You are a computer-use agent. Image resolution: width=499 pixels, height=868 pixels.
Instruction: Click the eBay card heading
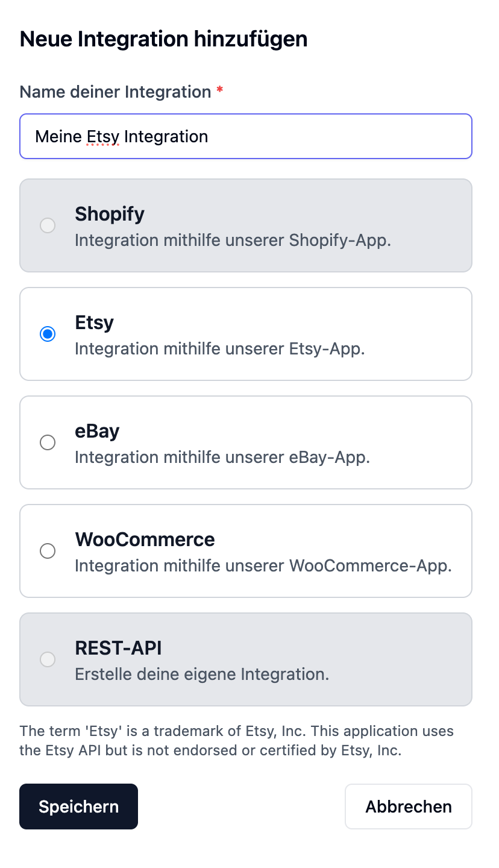coord(97,431)
